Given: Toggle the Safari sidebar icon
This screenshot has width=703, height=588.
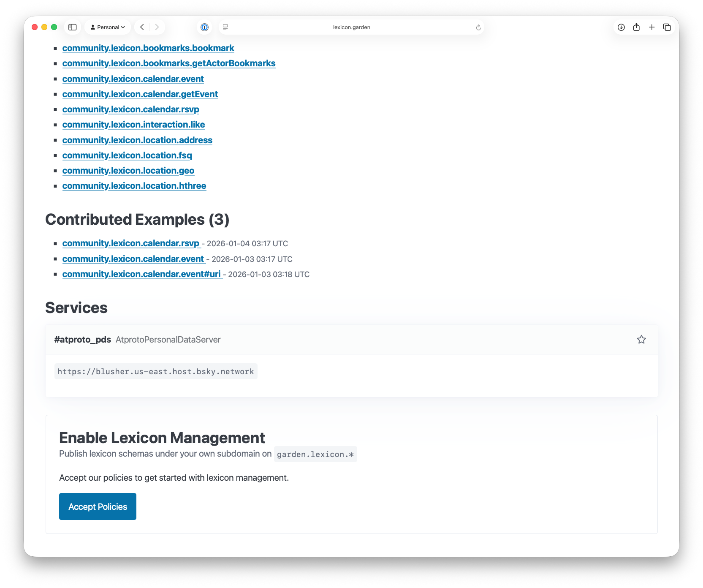Looking at the screenshot, I should [x=73, y=27].
